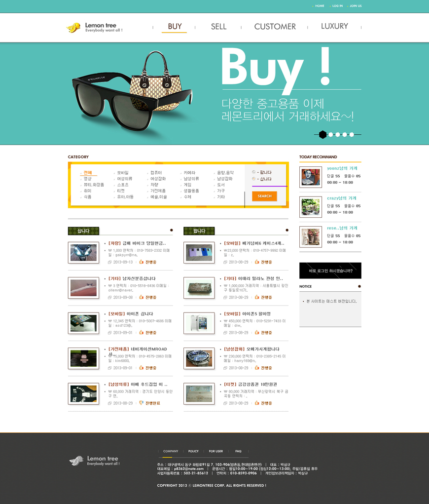Click the rese shop flower thumbnail
The height and width of the screenshot is (504, 429).
(311, 237)
